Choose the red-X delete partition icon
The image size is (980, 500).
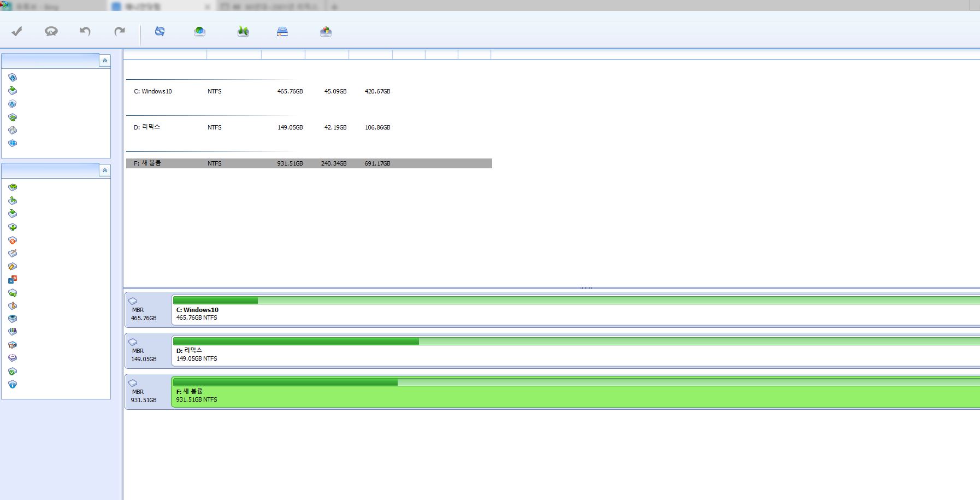tap(13, 240)
